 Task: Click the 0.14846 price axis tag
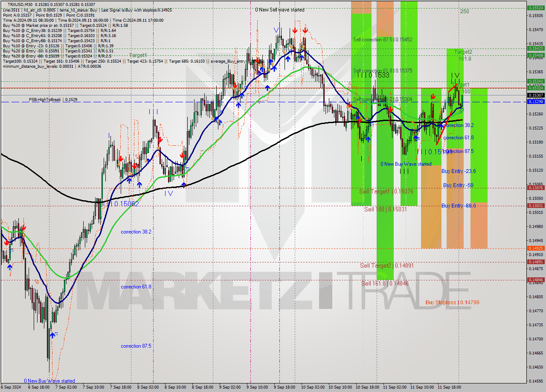[x=536, y=280]
